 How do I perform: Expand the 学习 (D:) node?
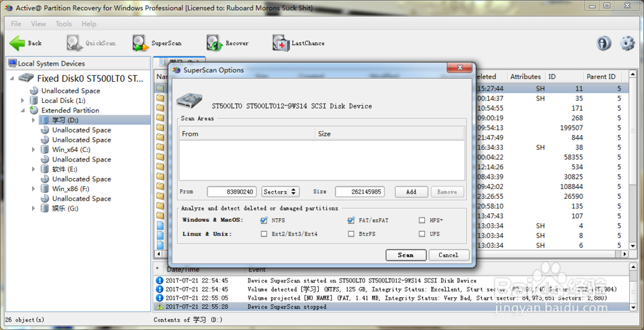click(x=33, y=120)
